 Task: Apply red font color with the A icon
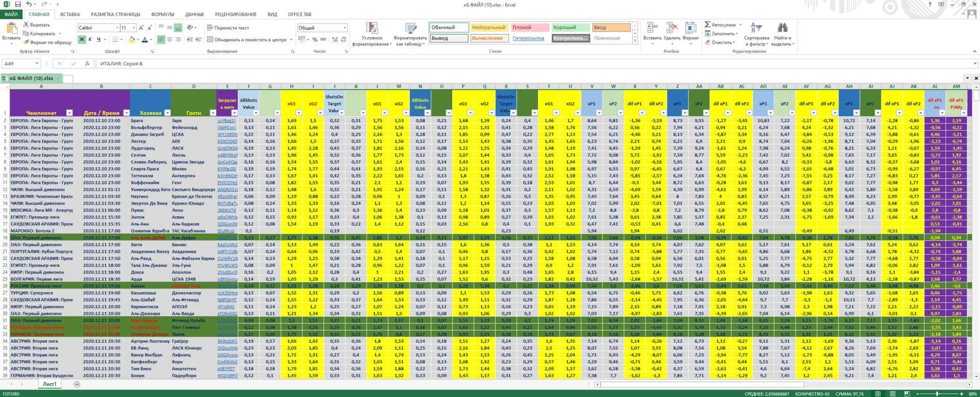pos(145,39)
